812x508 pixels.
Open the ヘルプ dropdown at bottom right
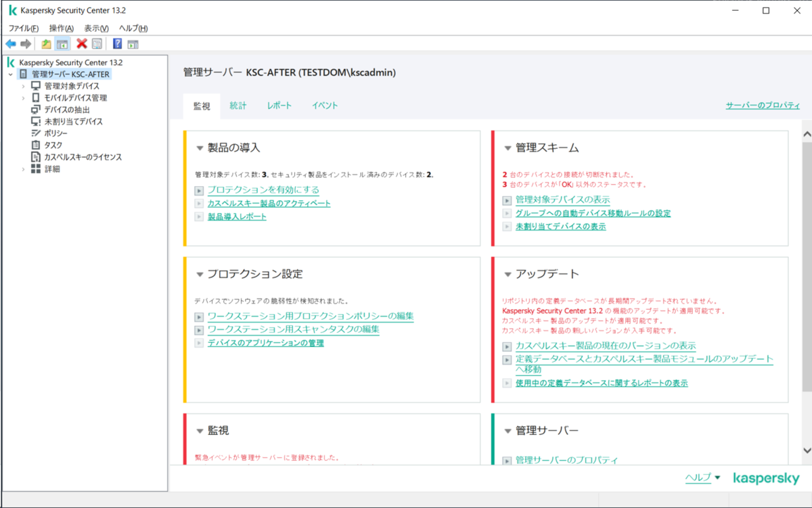(702, 478)
